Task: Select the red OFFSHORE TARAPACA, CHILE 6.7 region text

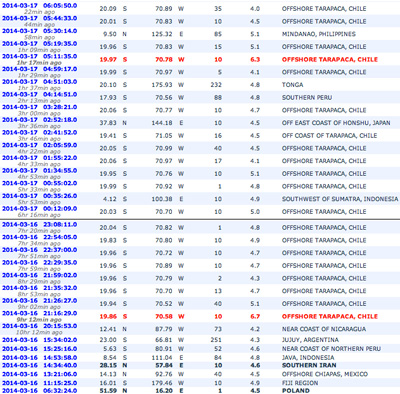Action: tap(330, 316)
